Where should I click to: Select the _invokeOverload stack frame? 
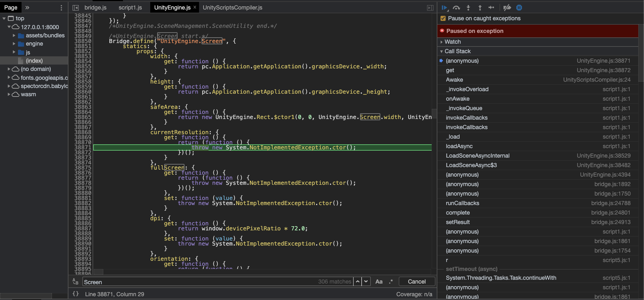[x=538, y=89]
